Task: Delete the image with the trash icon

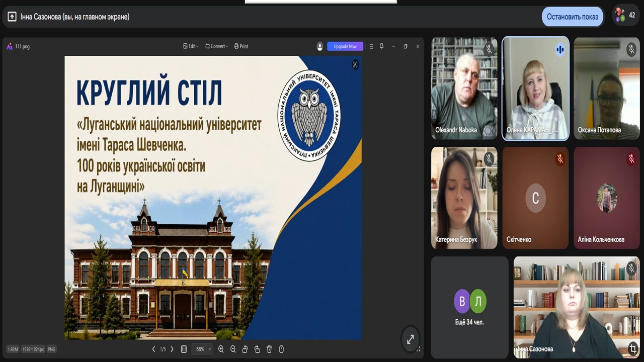Action: (x=269, y=349)
